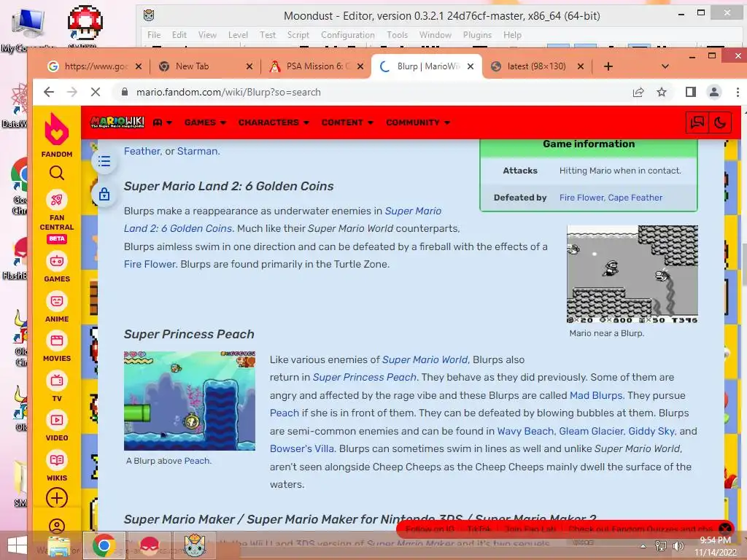This screenshot has width=747, height=560.
Task: Click the page protection lock icon
Action: [x=104, y=194]
